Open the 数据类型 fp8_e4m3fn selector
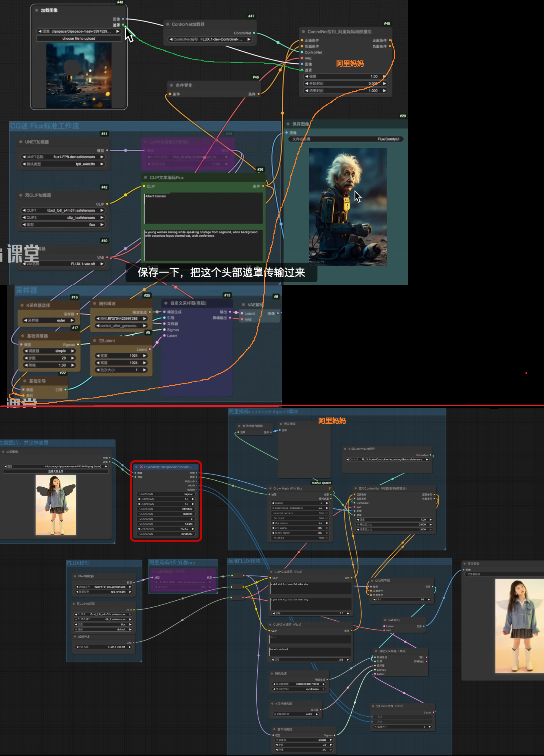 104,592
